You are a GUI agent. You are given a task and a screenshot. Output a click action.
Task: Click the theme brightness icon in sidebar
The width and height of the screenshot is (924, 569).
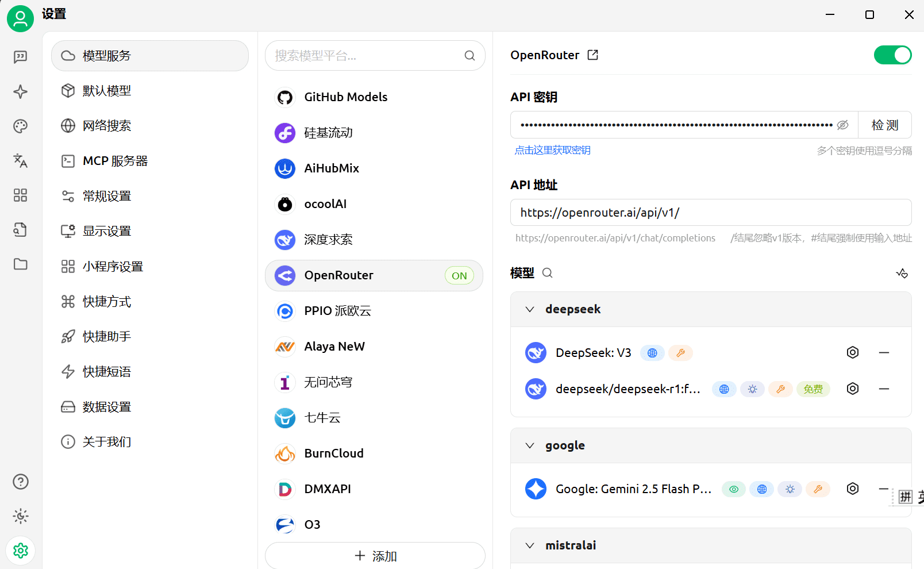tap(20, 516)
